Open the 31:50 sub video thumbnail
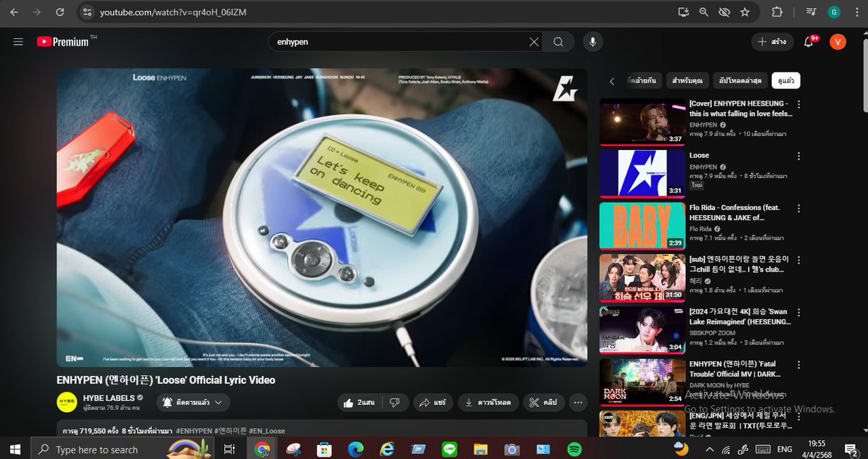The height and width of the screenshot is (459, 868). click(642, 278)
